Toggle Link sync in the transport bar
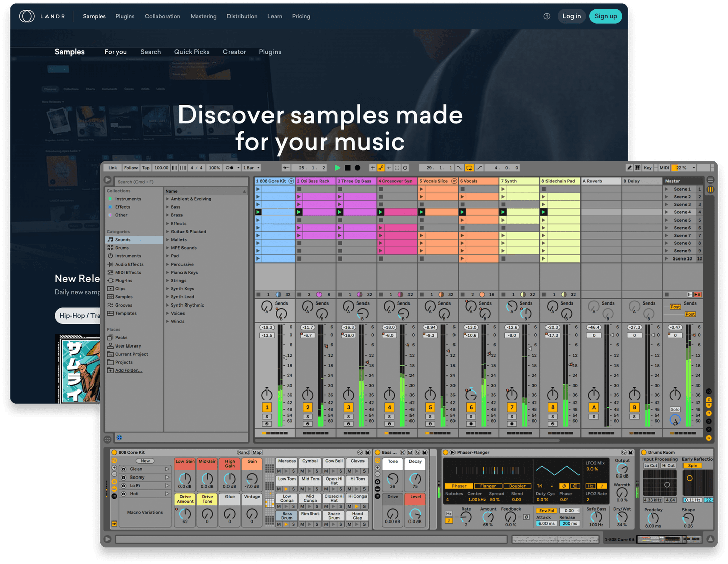728x564 pixels. tap(112, 167)
